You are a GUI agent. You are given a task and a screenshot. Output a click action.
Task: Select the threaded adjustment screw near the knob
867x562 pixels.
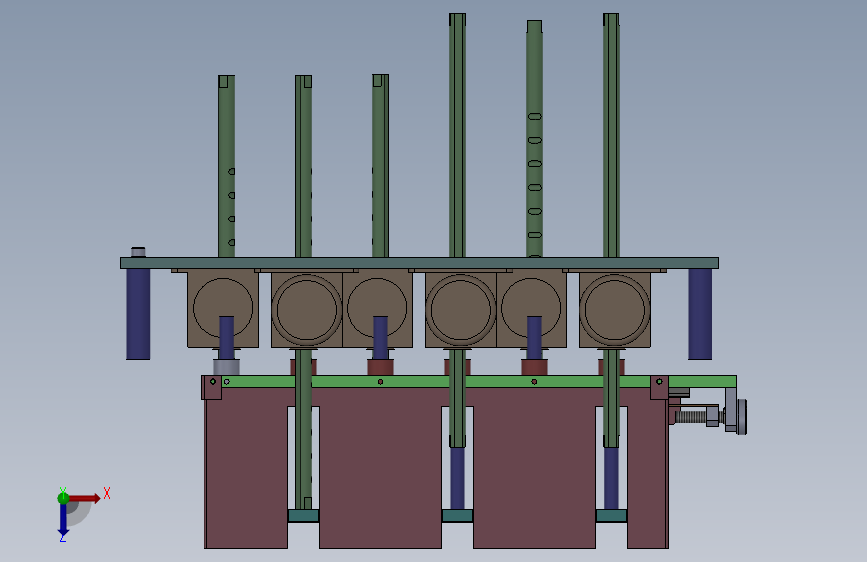[691, 416]
